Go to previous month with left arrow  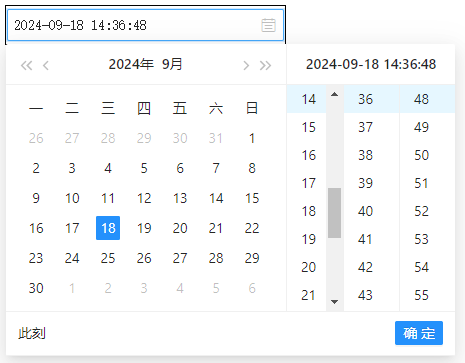[x=46, y=65]
